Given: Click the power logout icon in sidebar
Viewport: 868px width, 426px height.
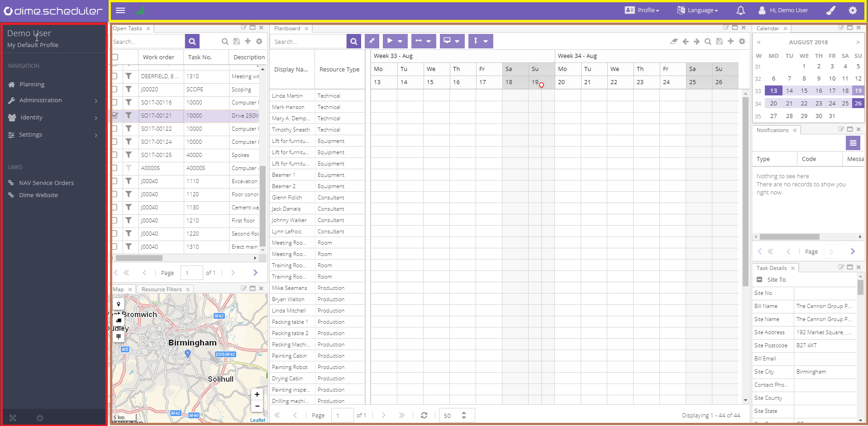Looking at the screenshot, I should [x=40, y=418].
